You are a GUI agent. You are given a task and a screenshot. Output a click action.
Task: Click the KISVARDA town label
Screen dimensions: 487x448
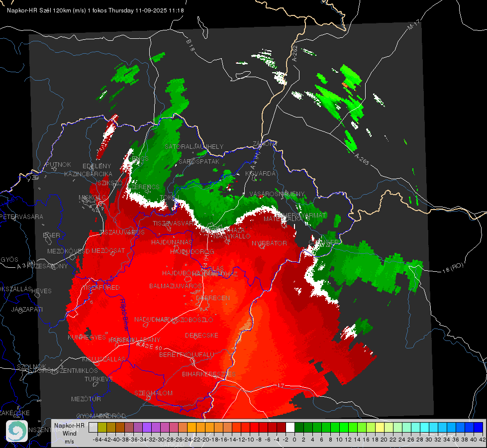click(261, 174)
